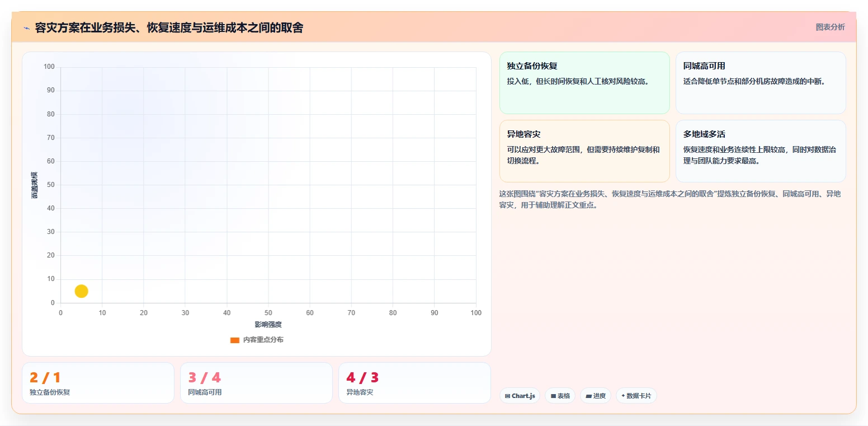Click the 影响强度 x-axis title
The height and width of the screenshot is (426, 868).
tap(268, 325)
